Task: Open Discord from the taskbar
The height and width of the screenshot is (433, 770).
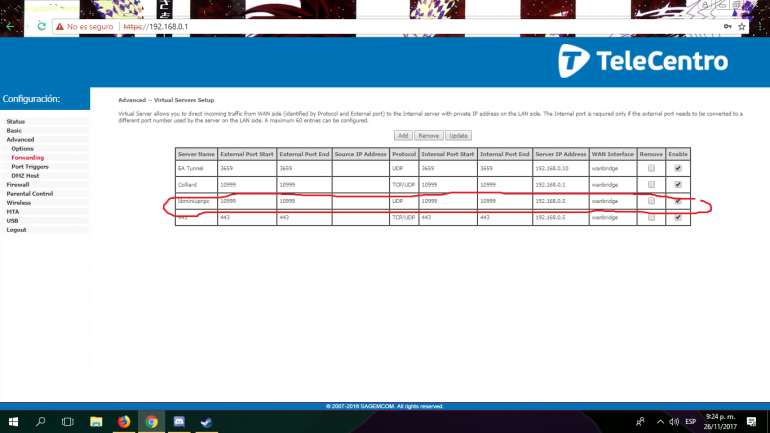Action: click(179, 422)
